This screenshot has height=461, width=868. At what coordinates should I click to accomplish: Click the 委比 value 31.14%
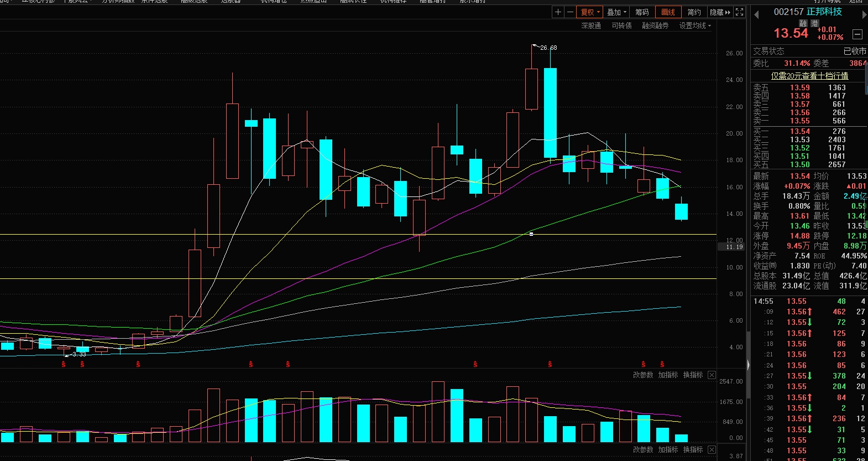pyautogui.click(x=797, y=63)
